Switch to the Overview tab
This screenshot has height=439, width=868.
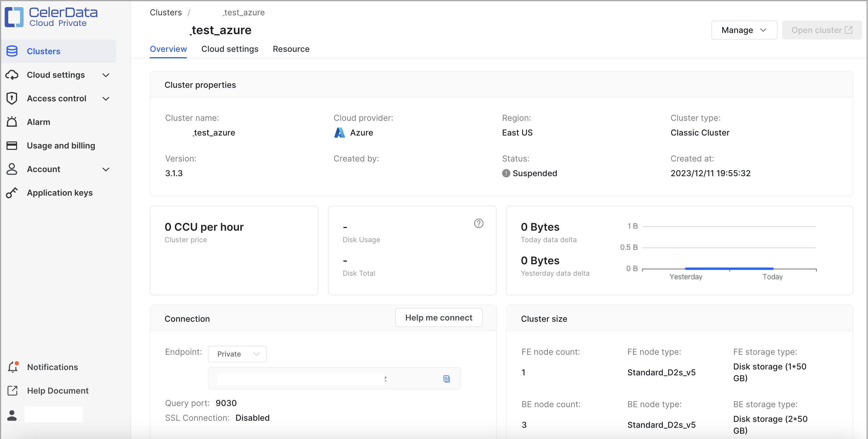(168, 49)
